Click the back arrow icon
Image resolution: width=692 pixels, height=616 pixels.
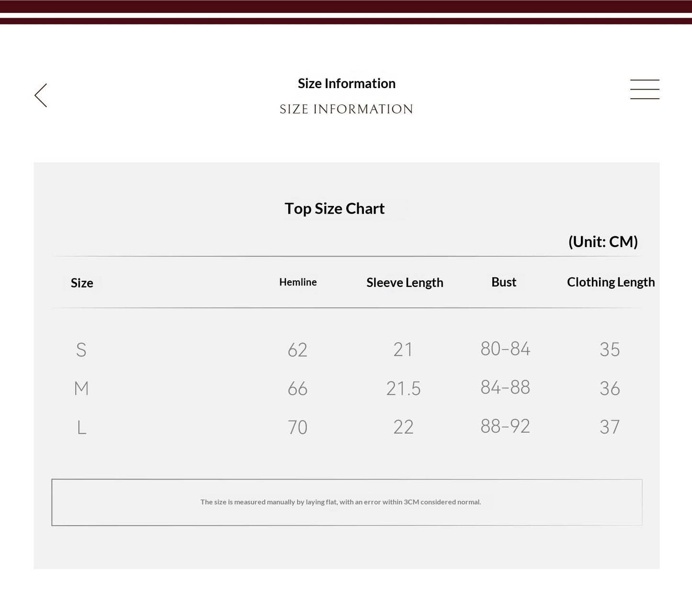[x=41, y=95]
